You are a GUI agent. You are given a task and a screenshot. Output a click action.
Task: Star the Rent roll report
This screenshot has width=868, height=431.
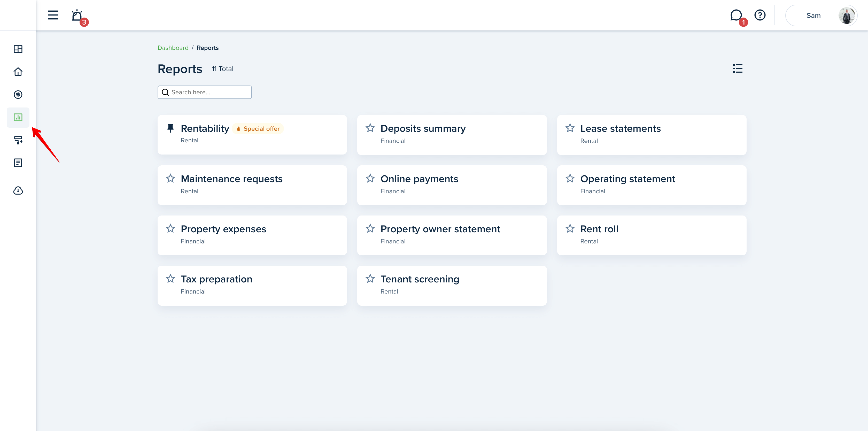tap(570, 228)
